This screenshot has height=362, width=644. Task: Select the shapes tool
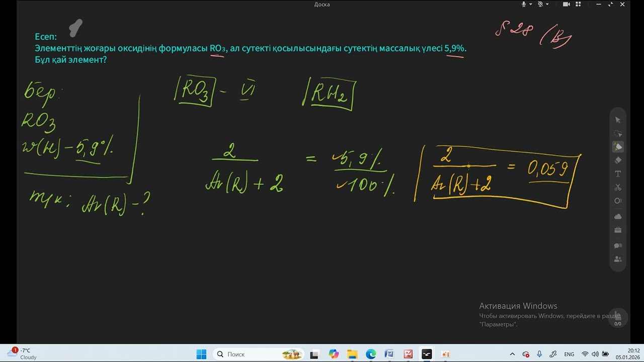[x=618, y=201]
